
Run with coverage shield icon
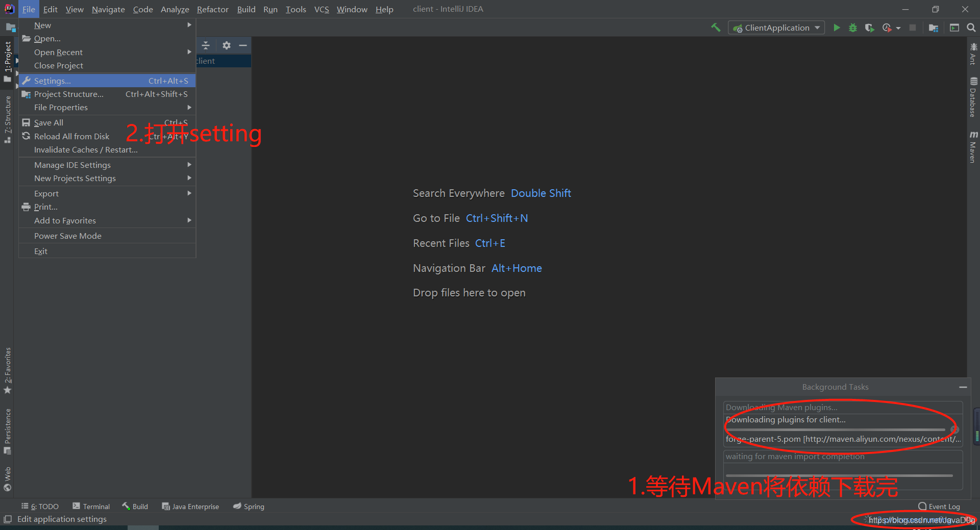pyautogui.click(x=869, y=28)
